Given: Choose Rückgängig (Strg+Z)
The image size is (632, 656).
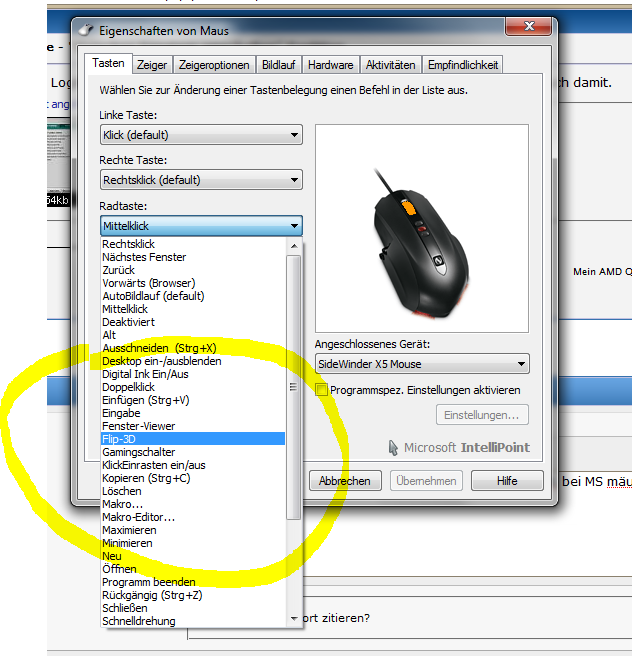Looking at the screenshot, I should coord(193,595).
